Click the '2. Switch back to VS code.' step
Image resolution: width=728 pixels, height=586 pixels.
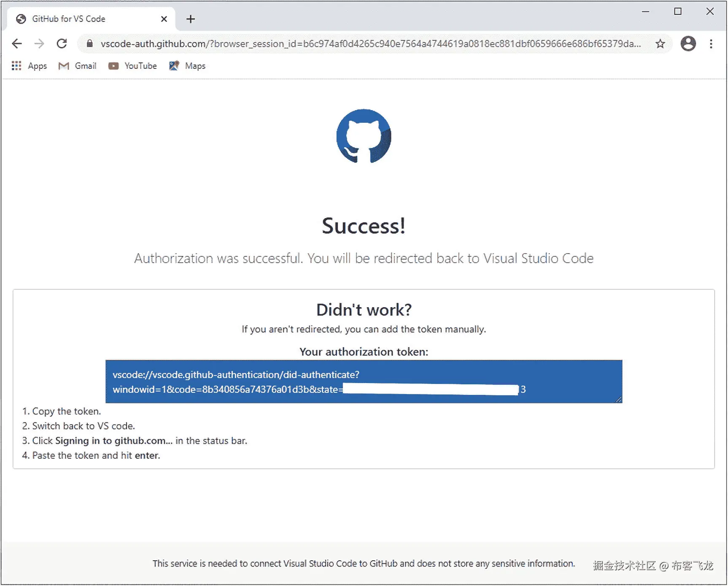click(78, 426)
